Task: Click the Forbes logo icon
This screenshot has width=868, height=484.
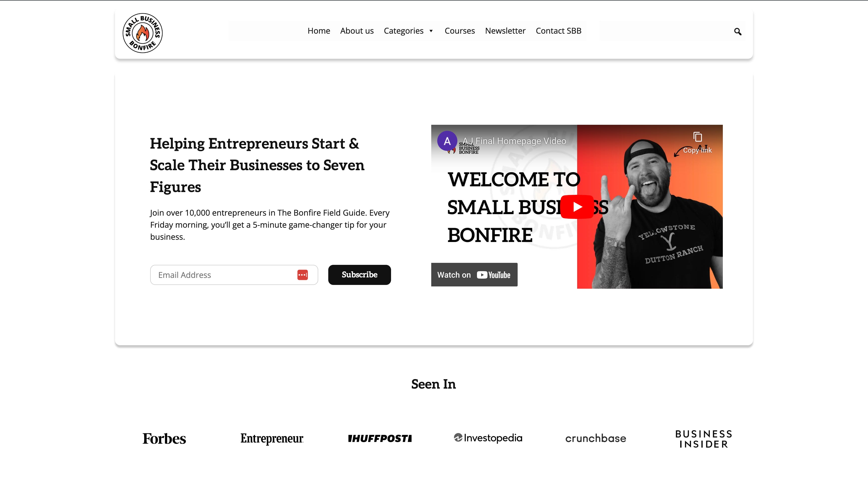Action: tap(164, 438)
